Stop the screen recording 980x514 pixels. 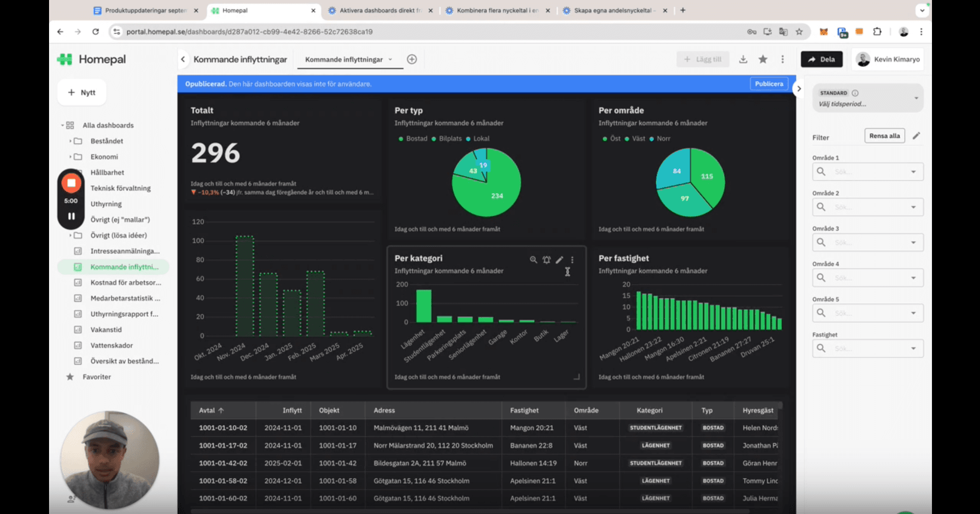pyautogui.click(x=72, y=183)
